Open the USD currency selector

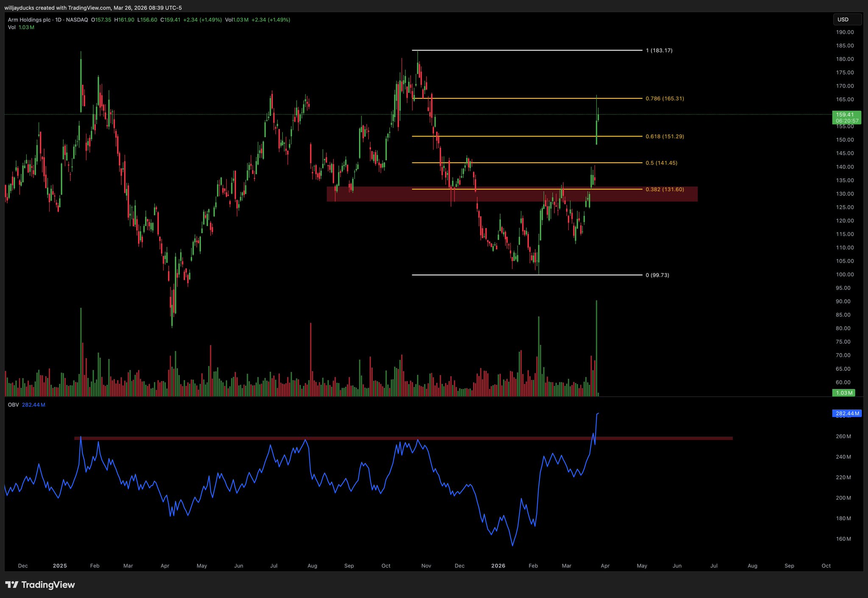pos(846,19)
